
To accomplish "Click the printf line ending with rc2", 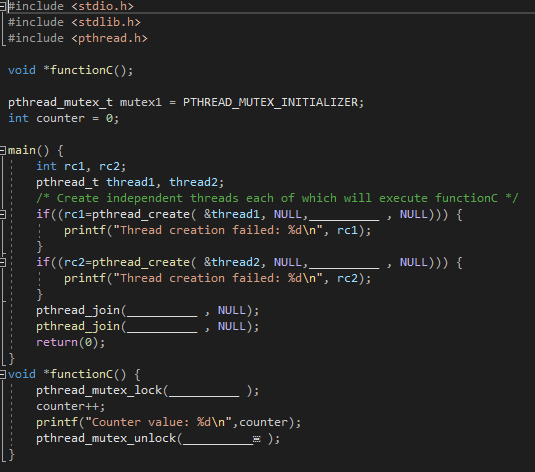I will coord(217,278).
